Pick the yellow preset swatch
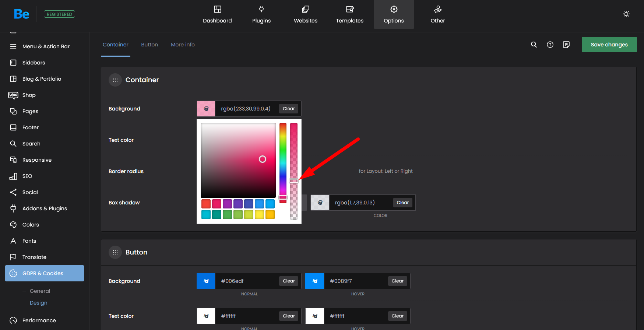Viewport: 644px width, 330px height. 259,214
